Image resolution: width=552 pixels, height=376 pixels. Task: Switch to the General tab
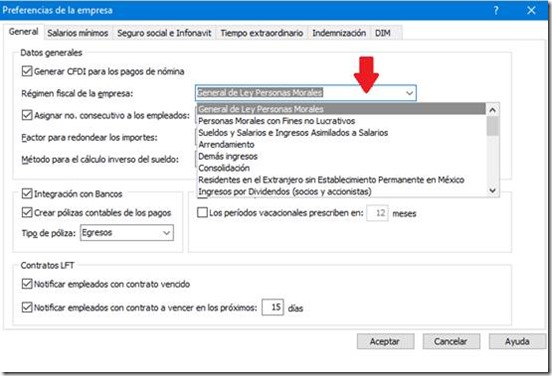pyautogui.click(x=24, y=32)
